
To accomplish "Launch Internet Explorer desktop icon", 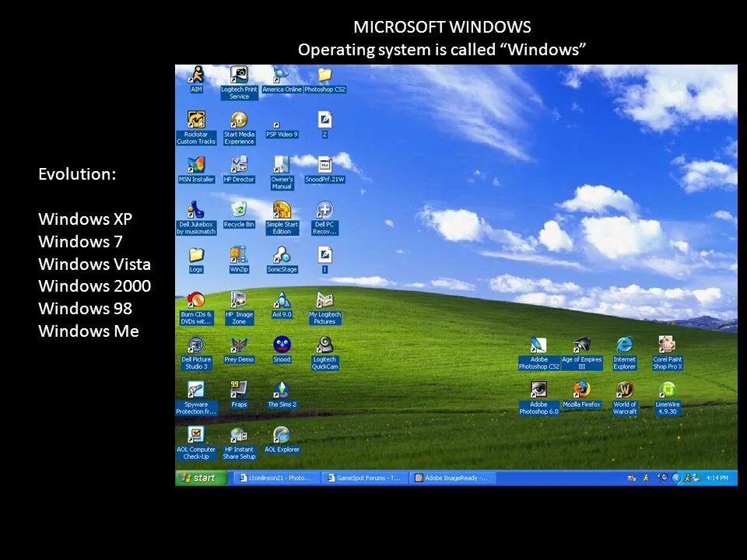I will coord(625,353).
